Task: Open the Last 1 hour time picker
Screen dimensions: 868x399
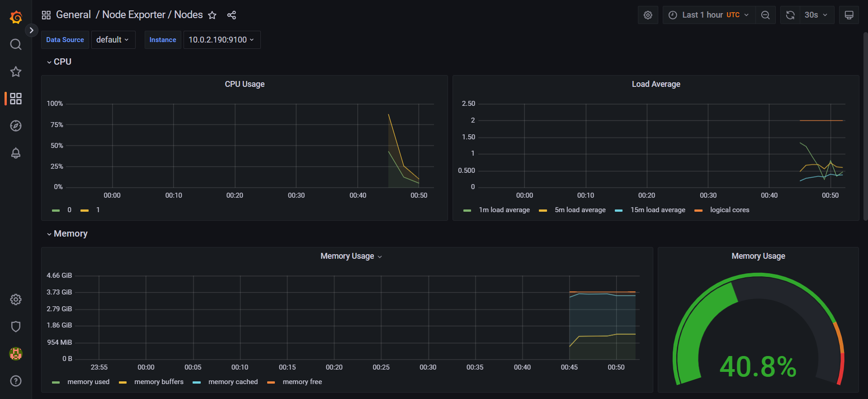Action: [x=709, y=15]
